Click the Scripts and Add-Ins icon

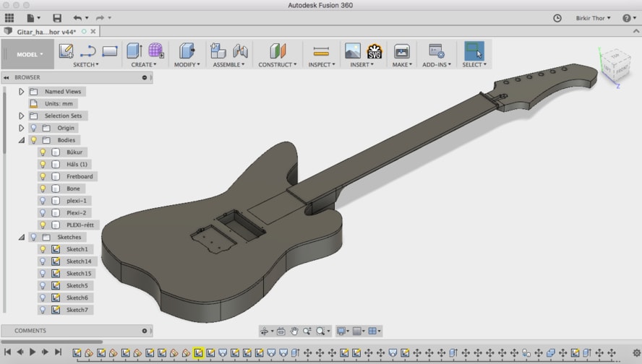coord(437,51)
